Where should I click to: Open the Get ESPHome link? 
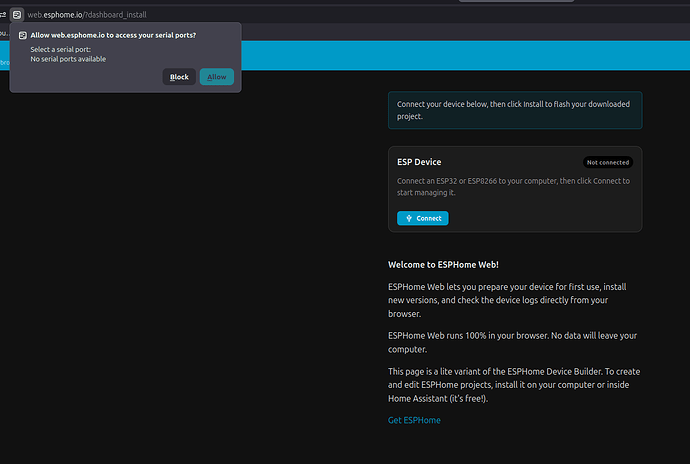click(414, 420)
